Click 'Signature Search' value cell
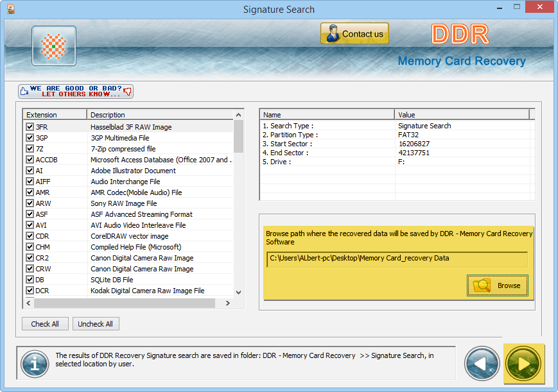Image resolution: width=558 pixels, height=392 pixels. [x=424, y=126]
